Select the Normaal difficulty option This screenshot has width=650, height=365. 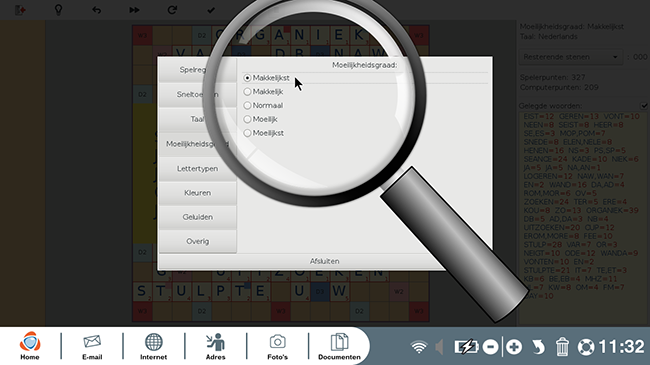264,105
